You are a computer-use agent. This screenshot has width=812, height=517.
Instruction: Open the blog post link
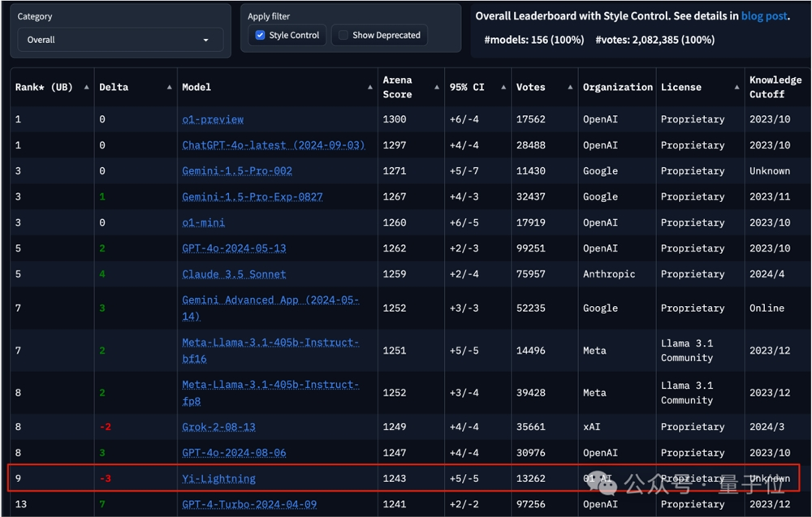[764, 16]
